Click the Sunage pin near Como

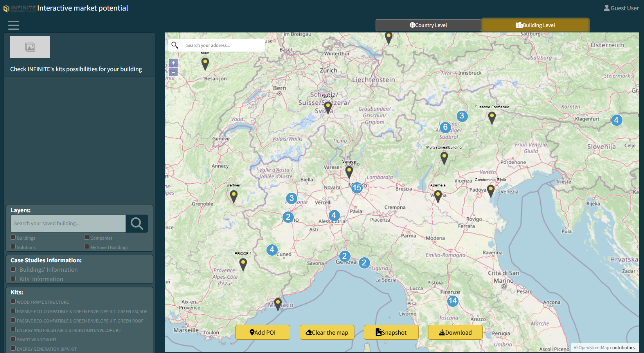(x=349, y=172)
